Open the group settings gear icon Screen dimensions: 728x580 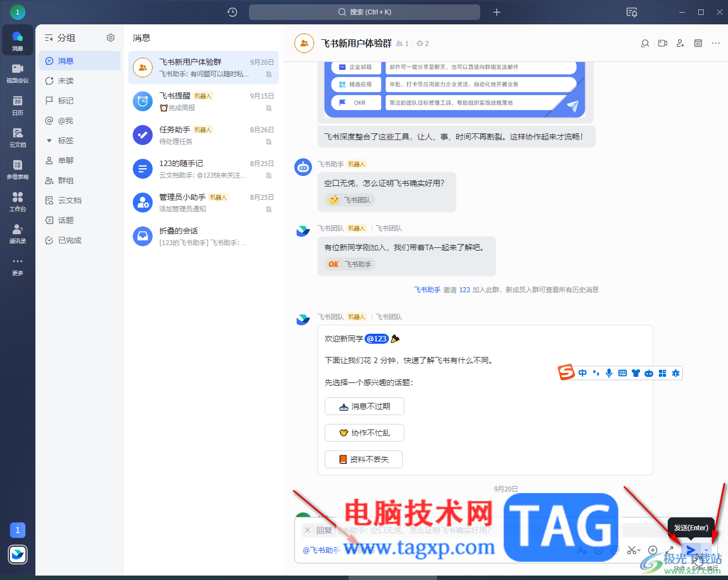click(111, 38)
